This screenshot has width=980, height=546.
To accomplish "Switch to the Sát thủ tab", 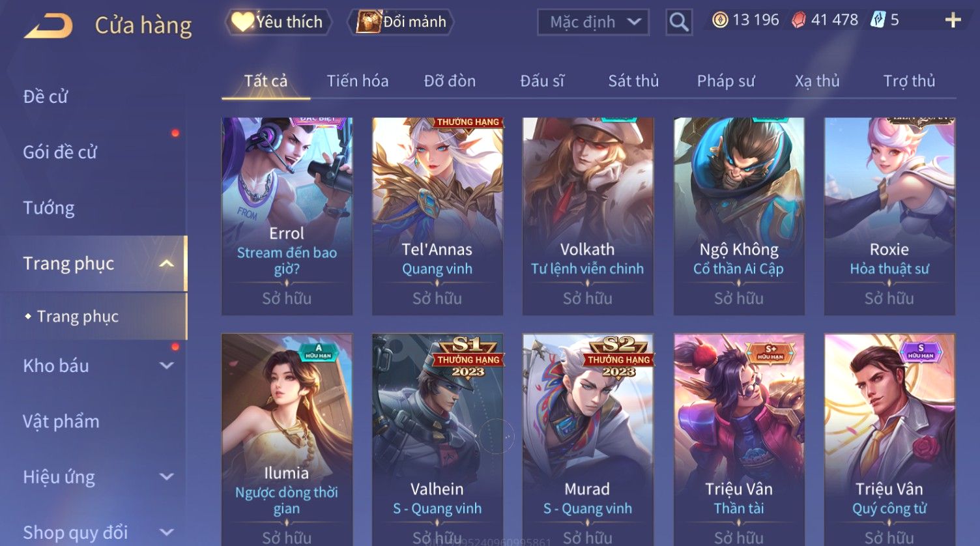I will point(633,81).
